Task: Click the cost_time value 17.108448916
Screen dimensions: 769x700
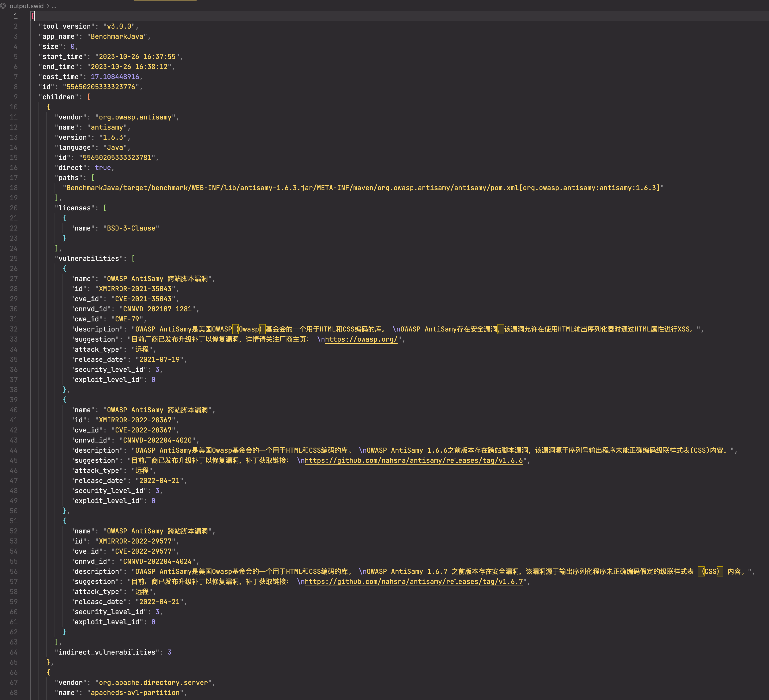Action: point(115,77)
